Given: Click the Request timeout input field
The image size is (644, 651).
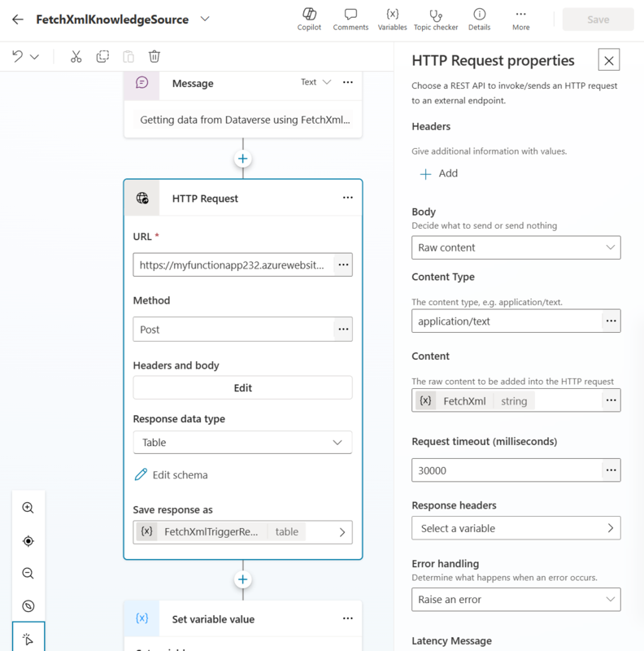Looking at the screenshot, I should (x=506, y=470).
